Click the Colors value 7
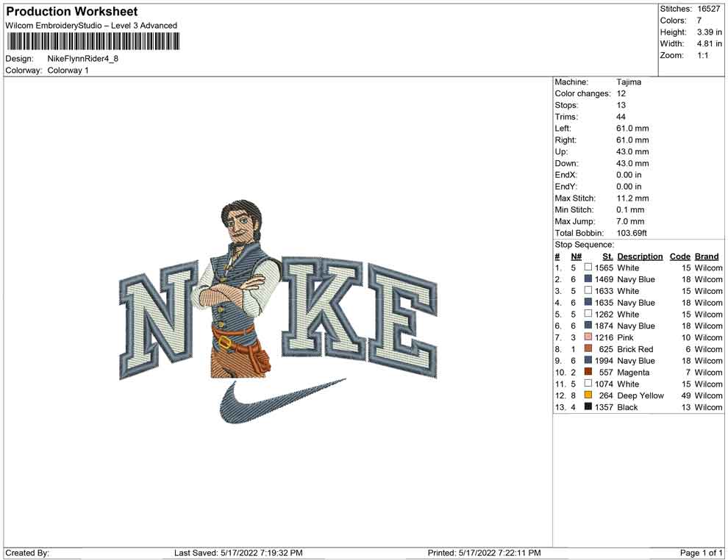728x560 pixels. (x=699, y=21)
